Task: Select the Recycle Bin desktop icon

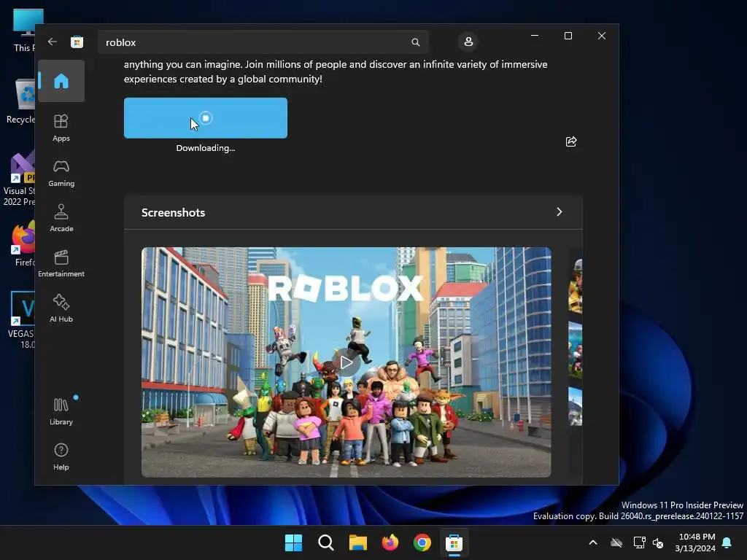Action: click(x=20, y=101)
